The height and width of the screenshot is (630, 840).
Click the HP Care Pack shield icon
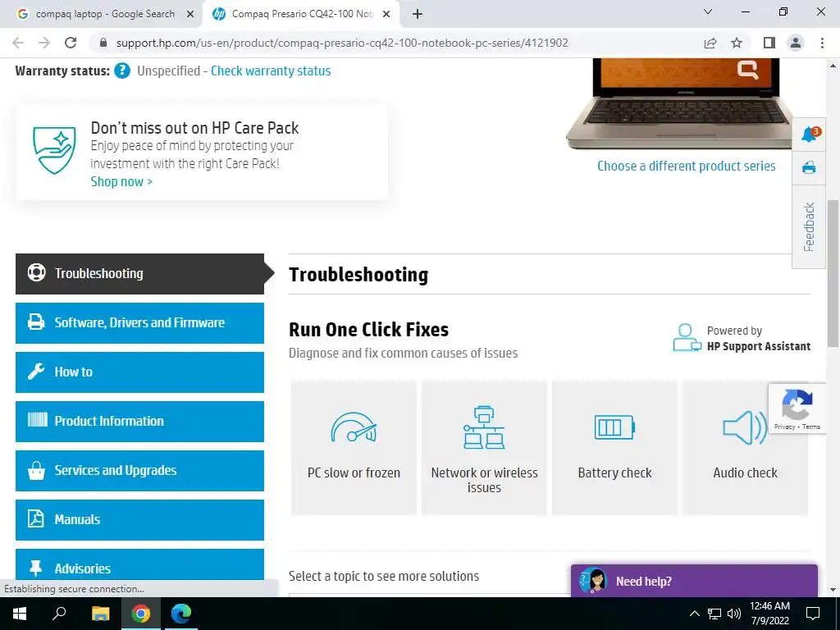click(x=53, y=150)
